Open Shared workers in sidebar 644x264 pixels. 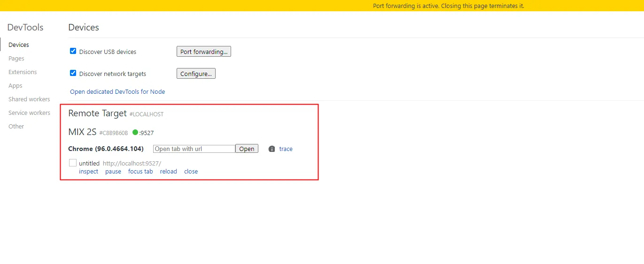point(29,99)
